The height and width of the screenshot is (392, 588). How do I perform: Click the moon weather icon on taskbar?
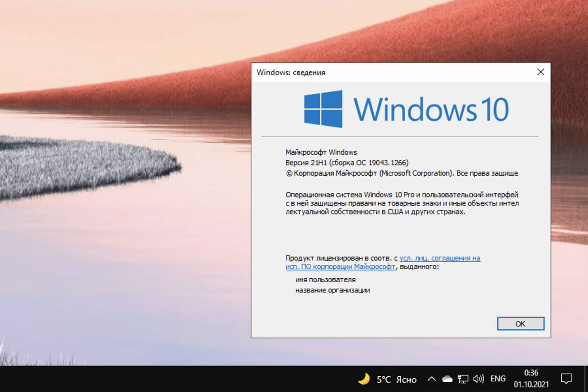click(364, 379)
